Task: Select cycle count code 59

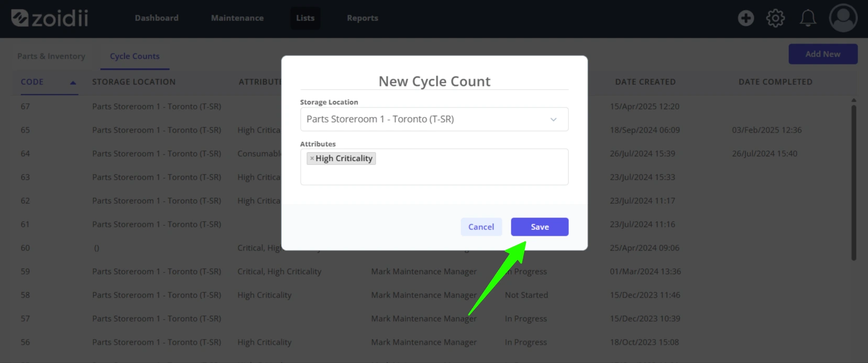Action: pos(25,271)
